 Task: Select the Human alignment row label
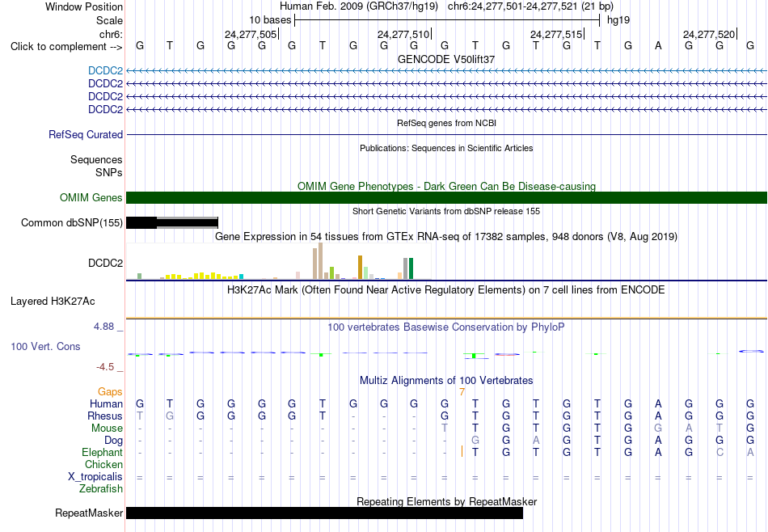tap(106, 403)
